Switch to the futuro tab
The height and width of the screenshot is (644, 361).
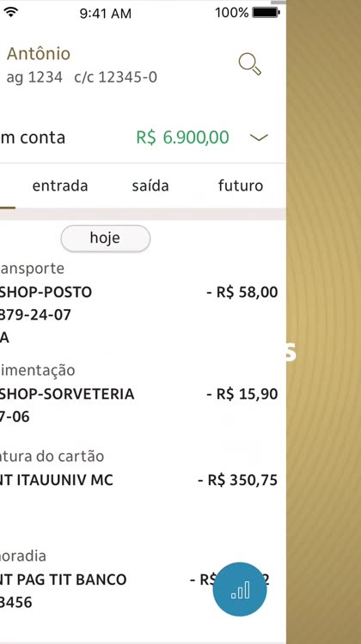(241, 185)
